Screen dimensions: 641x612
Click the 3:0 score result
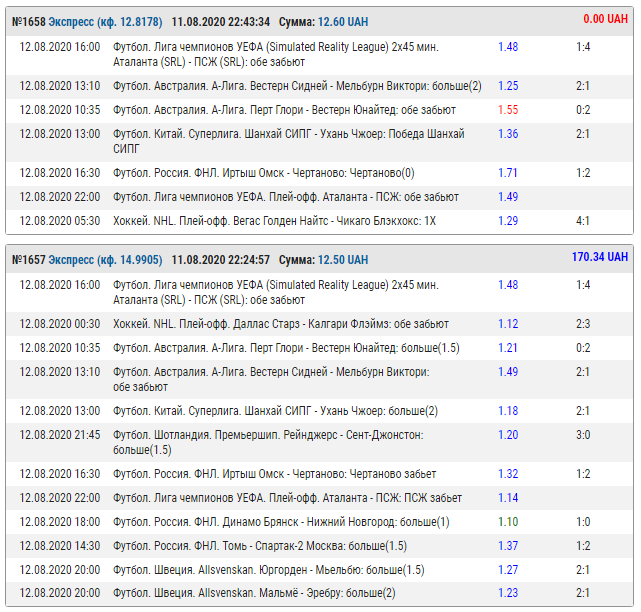coord(583,435)
